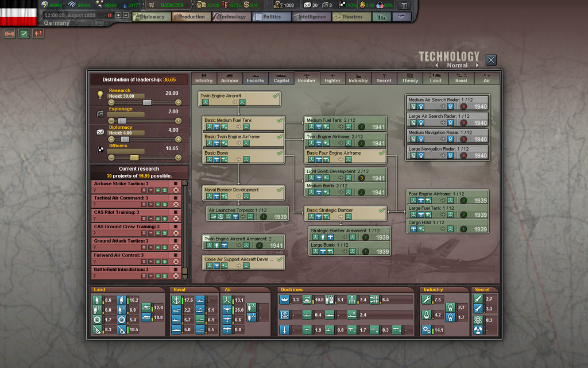The height and width of the screenshot is (368, 588).
Task: Move Forward Air Control up one slot
Action: tap(158, 262)
